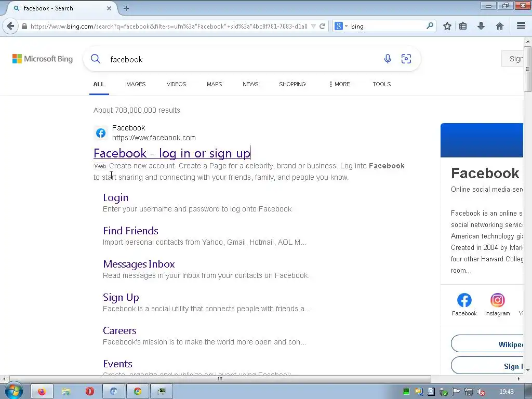Switch to the SHOPPING tab
This screenshot has height=399, width=532.
click(292, 84)
